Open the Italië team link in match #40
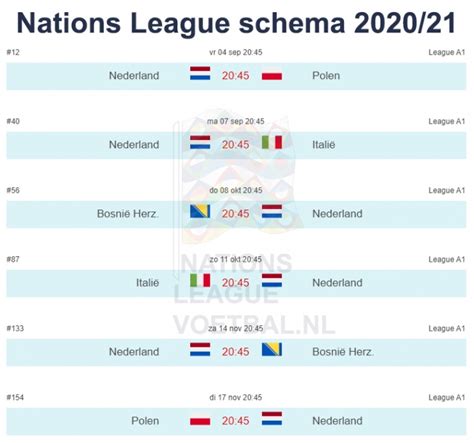Image resolution: width=474 pixels, height=443 pixels. pos(324,145)
